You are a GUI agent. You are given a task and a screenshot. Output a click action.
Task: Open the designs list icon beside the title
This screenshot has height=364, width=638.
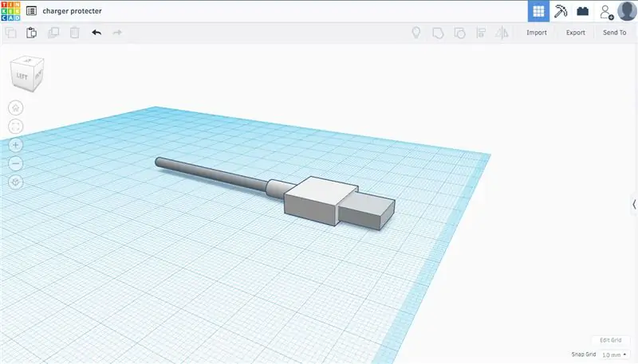coord(31,11)
